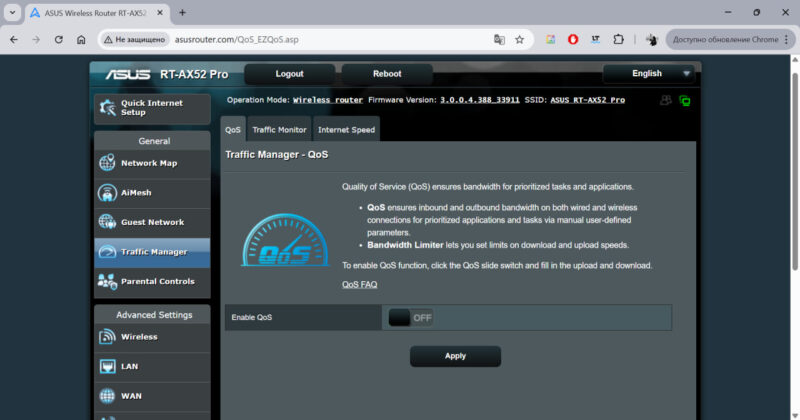The width and height of the screenshot is (800, 420).
Task: Click the ASUS logo
Action: [128, 75]
